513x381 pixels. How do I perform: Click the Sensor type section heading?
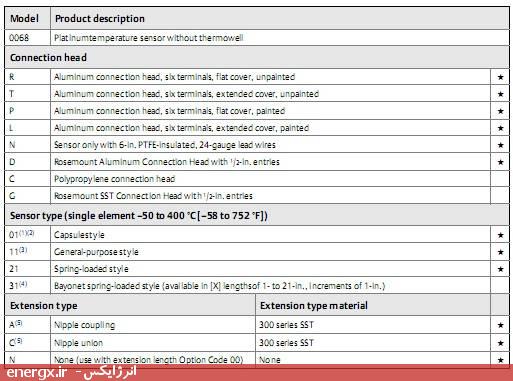coord(139,216)
